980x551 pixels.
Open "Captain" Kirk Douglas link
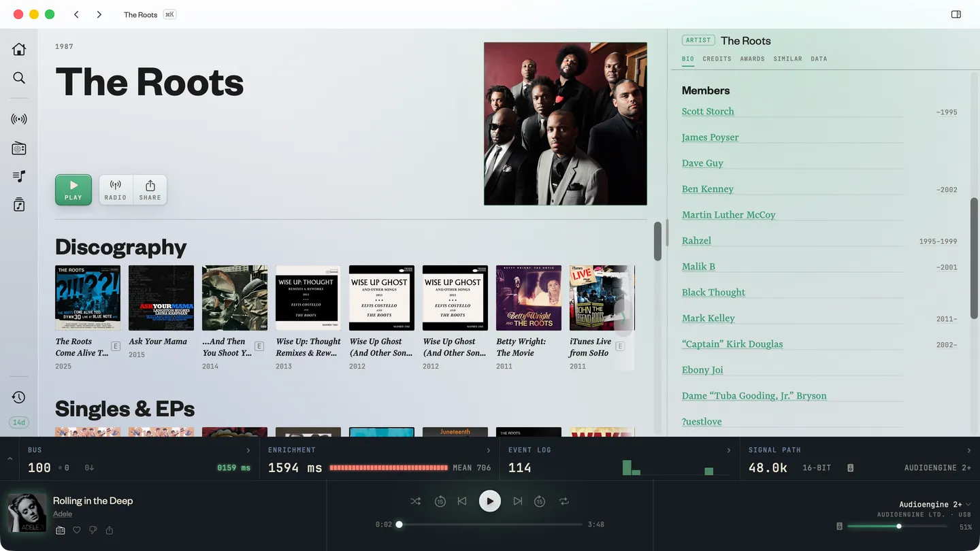pyautogui.click(x=732, y=344)
